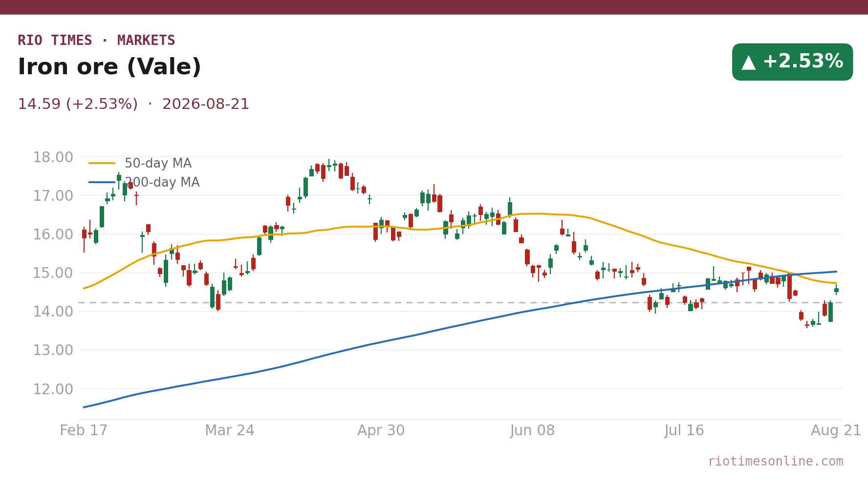
Task: Click the RIO TIMES · MARKETS header
Action: tap(96, 41)
